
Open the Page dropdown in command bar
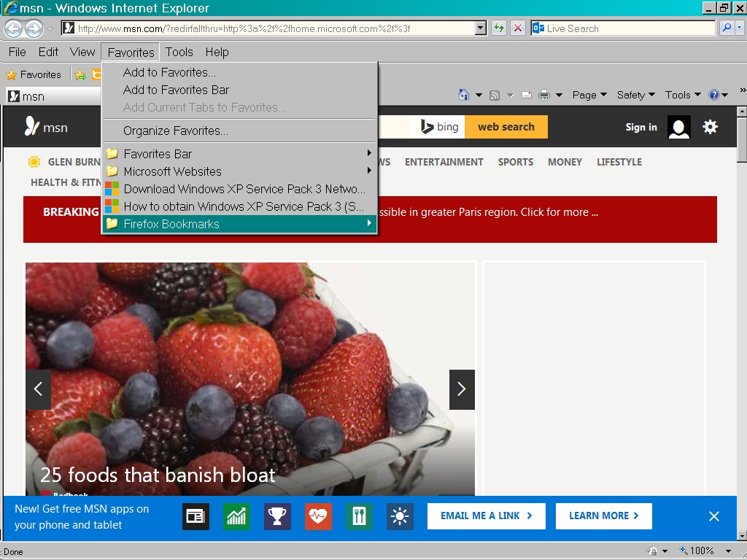coord(589,95)
